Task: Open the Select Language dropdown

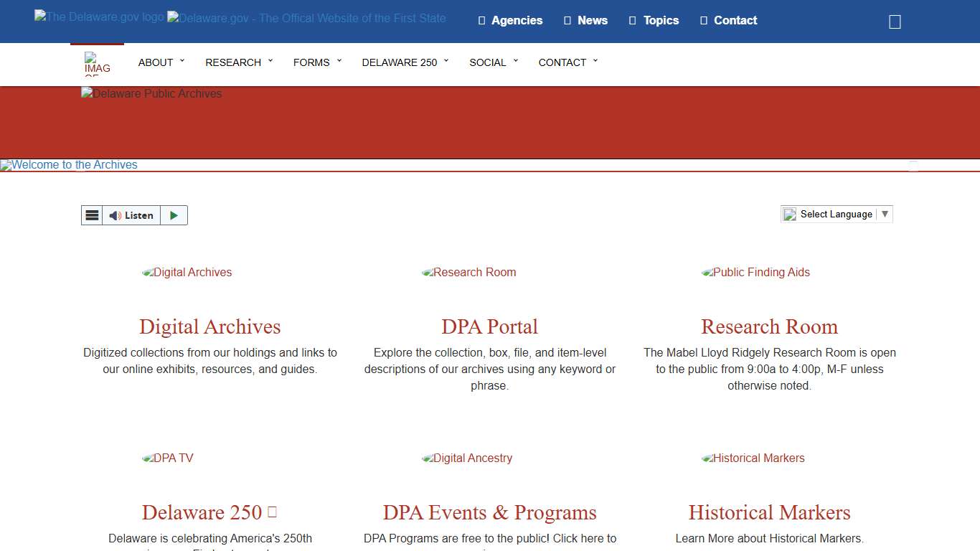Action: [x=837, y=214]
